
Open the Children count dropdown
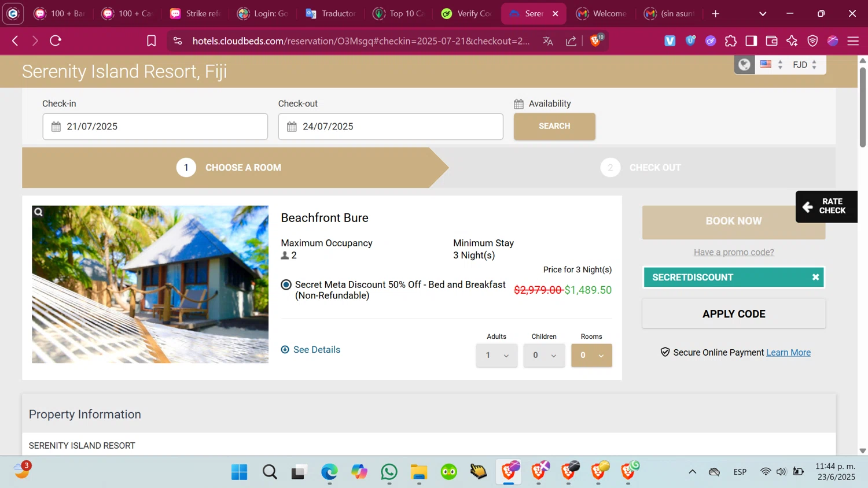point(544,355)
